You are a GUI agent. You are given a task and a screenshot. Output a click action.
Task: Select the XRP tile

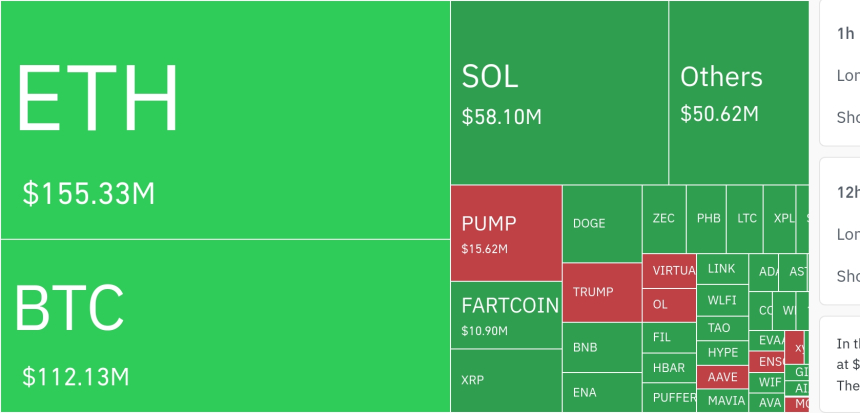506,381
